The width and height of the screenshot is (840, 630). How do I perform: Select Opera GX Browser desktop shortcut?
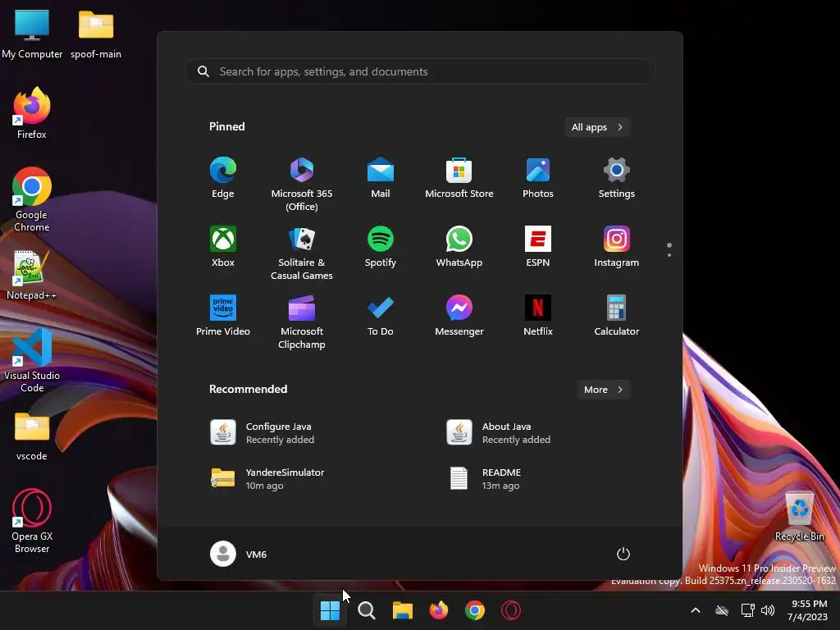32,521
